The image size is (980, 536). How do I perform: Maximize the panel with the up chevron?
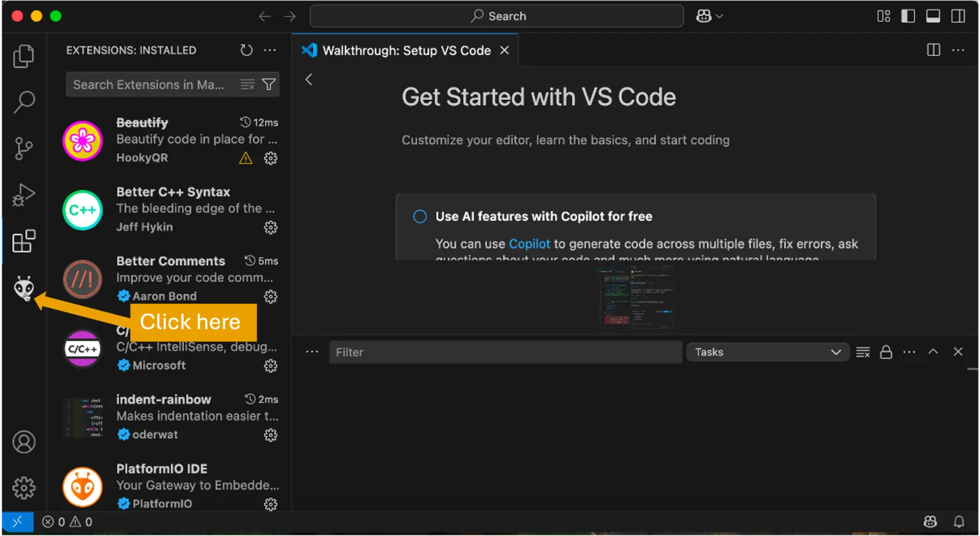[x=933, y=352]
